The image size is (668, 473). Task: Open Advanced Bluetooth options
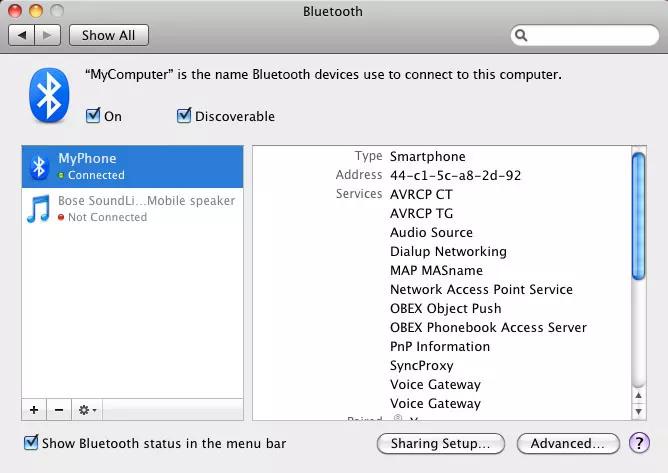(x=568, y=444)
